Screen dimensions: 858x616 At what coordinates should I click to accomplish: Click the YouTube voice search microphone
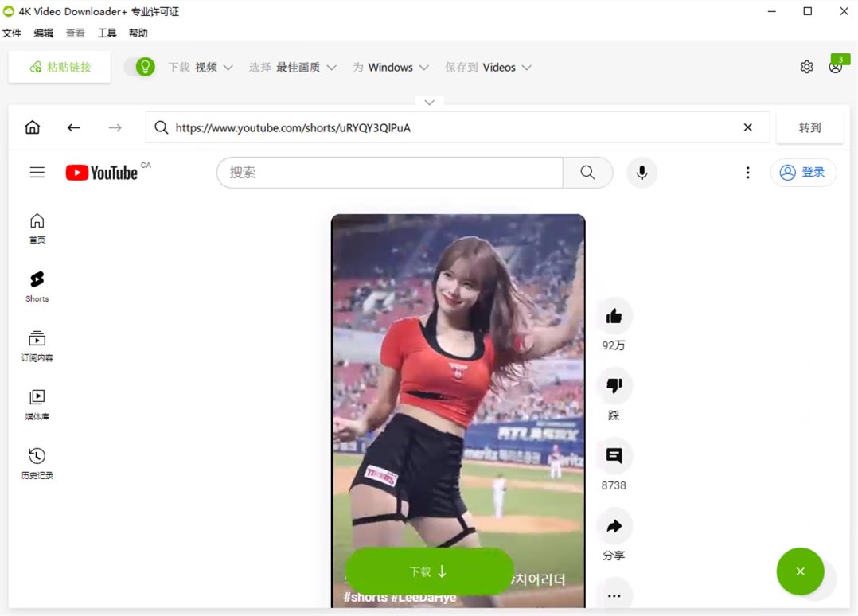pos(642,173)
